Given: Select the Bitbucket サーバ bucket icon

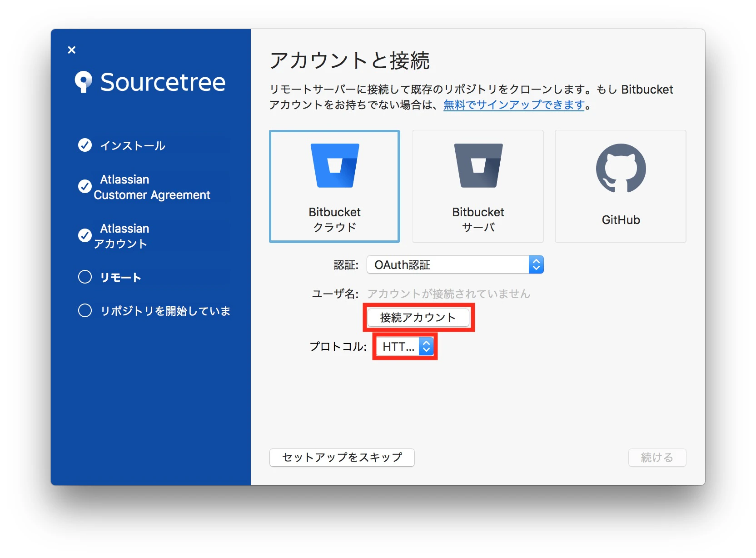Looking at the screenshot, I should pyautogui.click(x=478, y=165).
